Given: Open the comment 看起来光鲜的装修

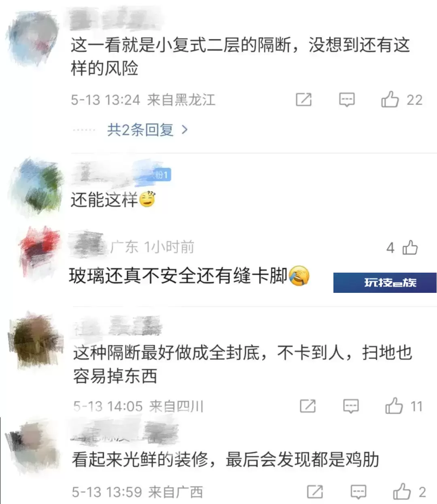Looking at the screenshot, I should click(x=225, y=460).
